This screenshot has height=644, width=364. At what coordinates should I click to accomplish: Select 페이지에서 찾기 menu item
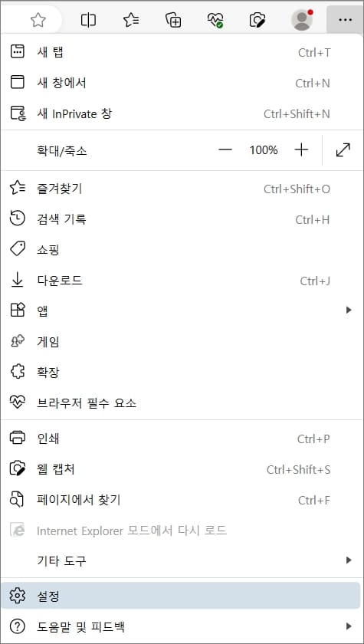(x=181, y=500)
